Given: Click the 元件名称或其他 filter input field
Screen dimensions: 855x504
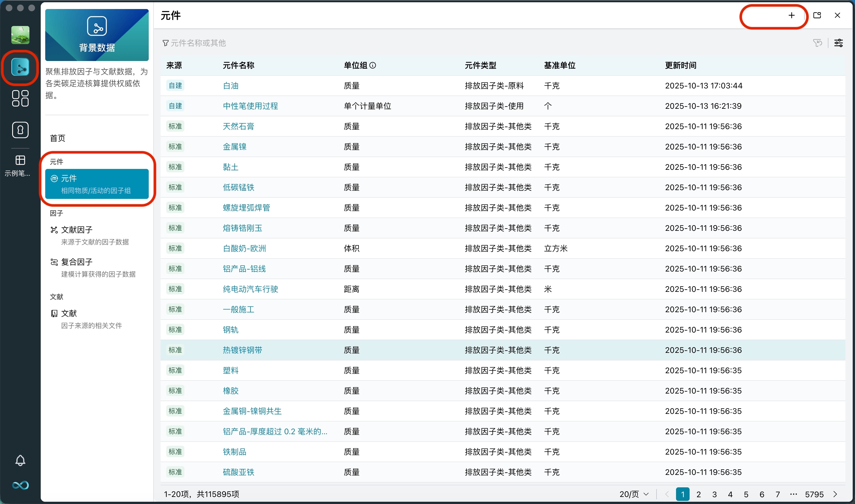Looking at the screenshot, I should tap(198, 43).
